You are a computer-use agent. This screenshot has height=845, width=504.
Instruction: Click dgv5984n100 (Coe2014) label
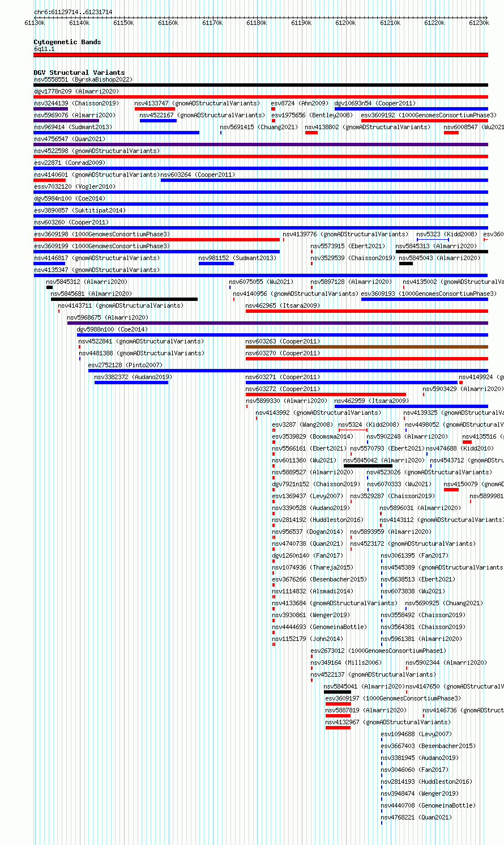pyautogui.click(x=70, y=199)
